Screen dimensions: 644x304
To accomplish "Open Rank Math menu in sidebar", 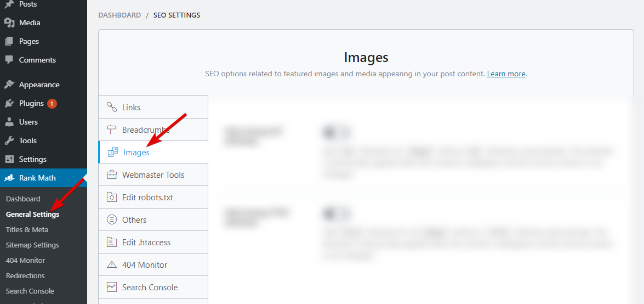I will (37, 178).
